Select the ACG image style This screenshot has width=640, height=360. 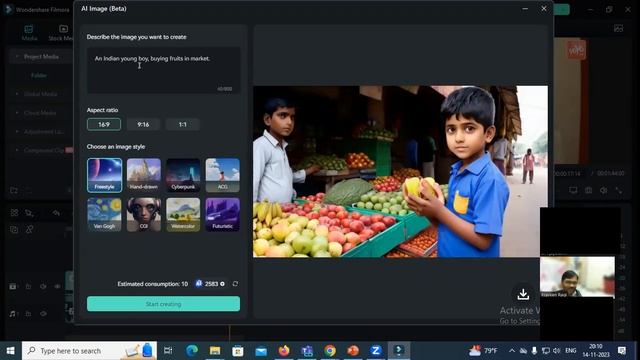[222, 175]
